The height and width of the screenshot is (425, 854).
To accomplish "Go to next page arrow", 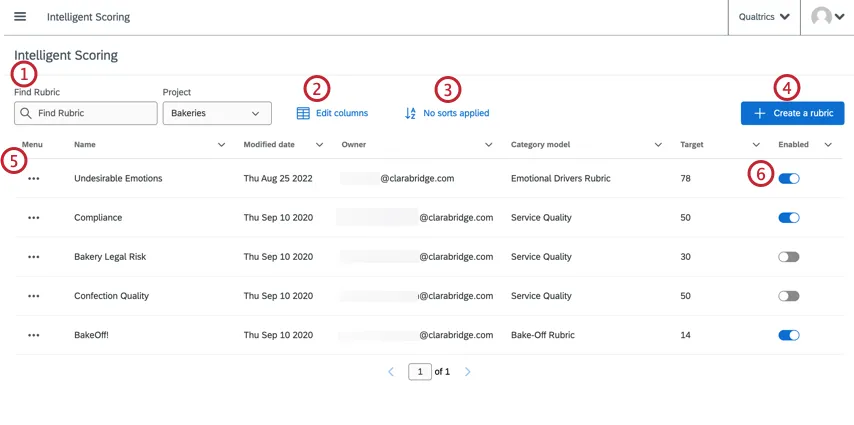I will pos(468,372).
